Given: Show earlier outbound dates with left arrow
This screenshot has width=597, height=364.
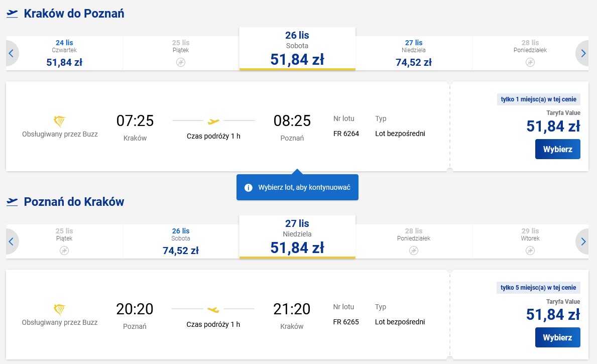Looking at the screenshot, I should (x=12, y=53).
